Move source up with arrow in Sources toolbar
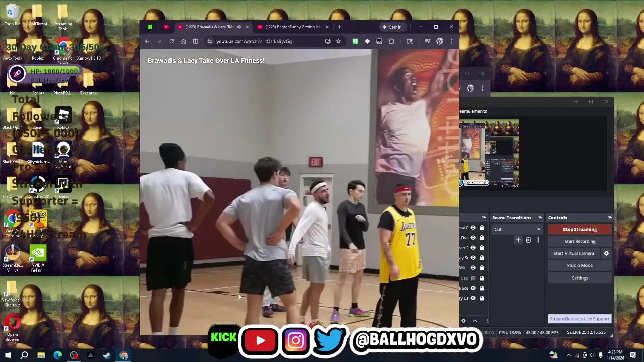 click(x=474, y=321)
